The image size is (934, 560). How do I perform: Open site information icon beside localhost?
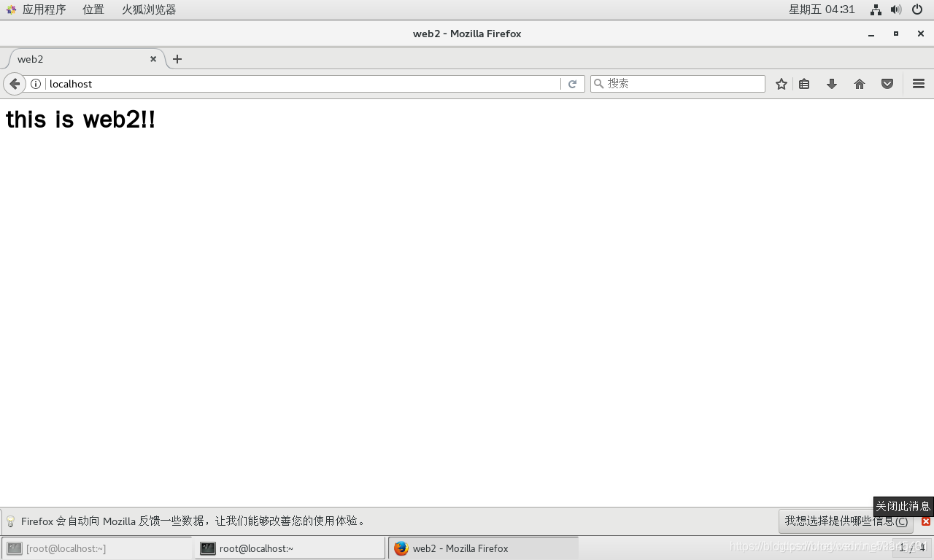pyautogui.click(x=36, y=84)
